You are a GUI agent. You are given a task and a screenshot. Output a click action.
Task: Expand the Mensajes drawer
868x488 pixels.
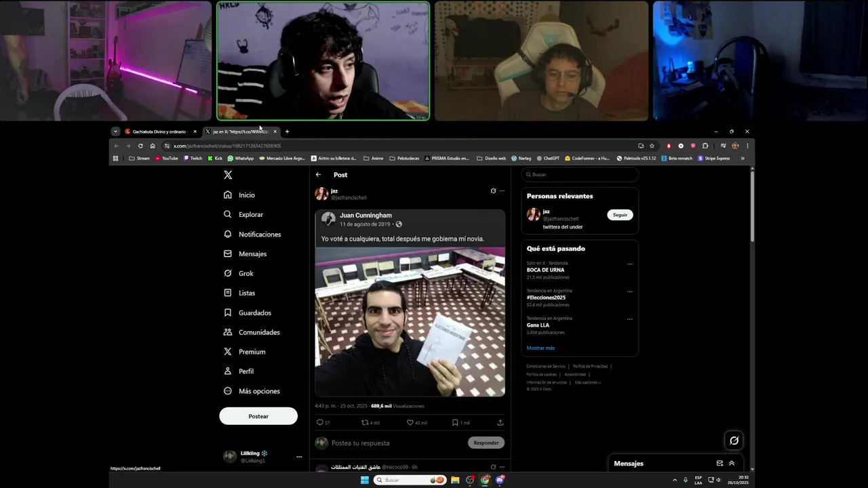click(x=732, y=464)
